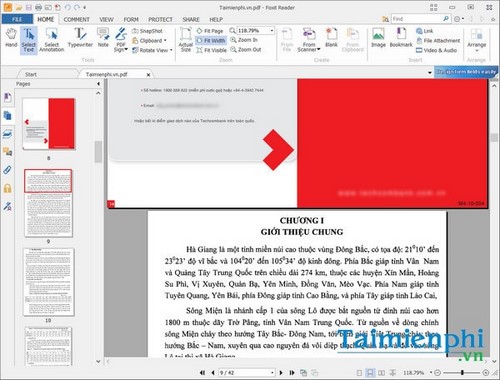Close the Taimienphi.vn.pdf tab
Image resolution: width=500 pixels, height=380 pixels.
(x=148, y=75)
